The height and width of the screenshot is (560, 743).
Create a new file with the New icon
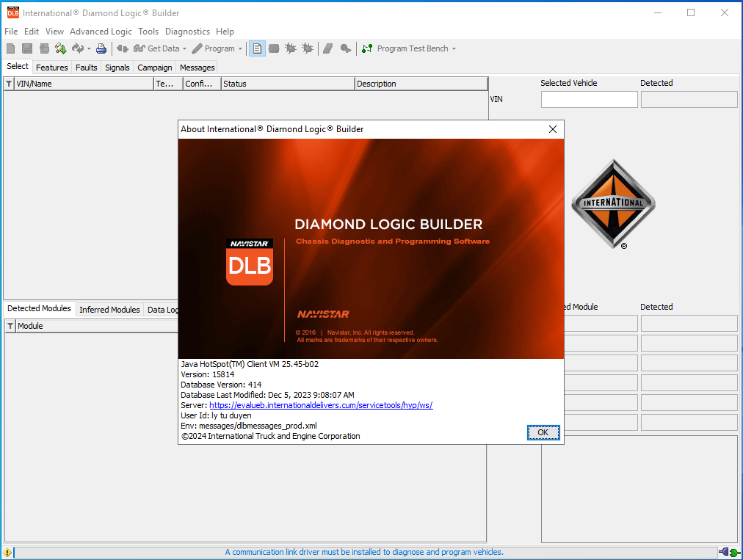pos(10,48)
